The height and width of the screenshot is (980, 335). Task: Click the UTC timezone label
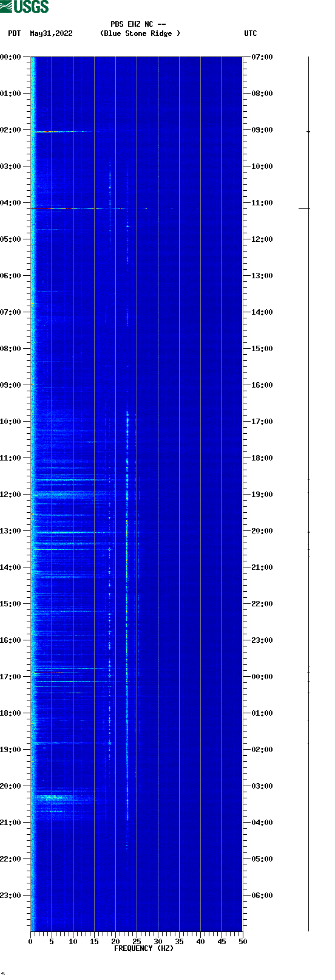tap(251, 33)
